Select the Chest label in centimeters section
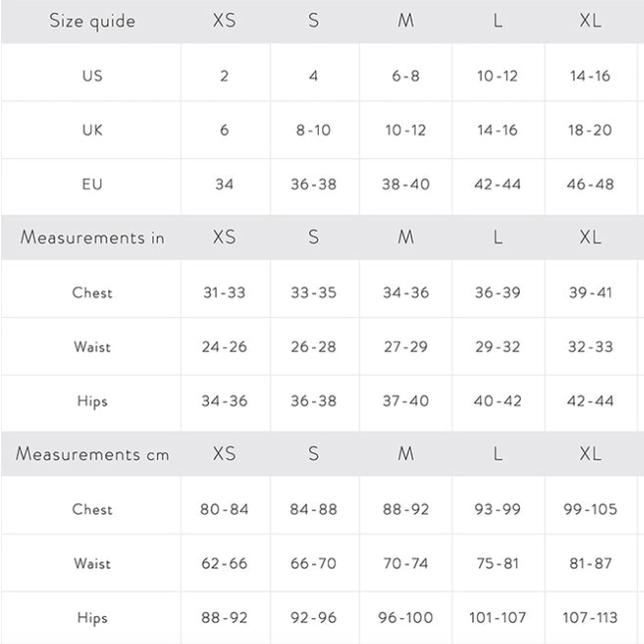This screenshot has width=644, height=644. tap(92, 510)
